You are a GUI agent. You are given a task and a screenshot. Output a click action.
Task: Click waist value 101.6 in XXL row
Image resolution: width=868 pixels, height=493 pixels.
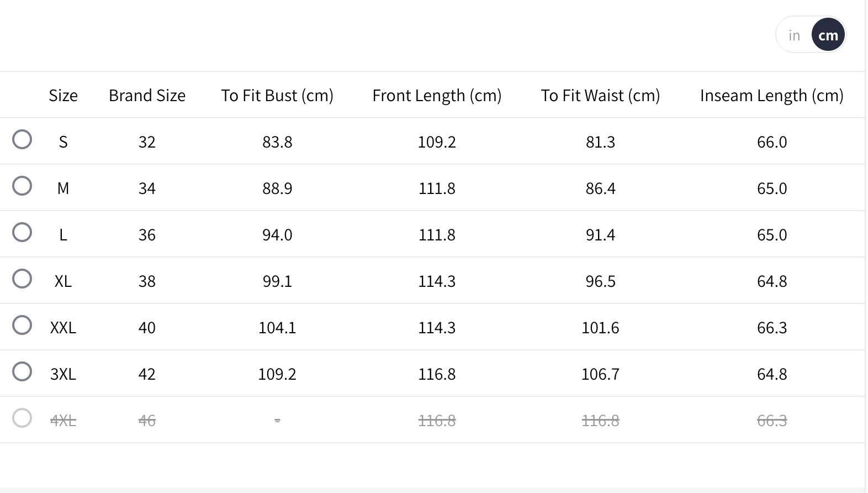[600, 328]
